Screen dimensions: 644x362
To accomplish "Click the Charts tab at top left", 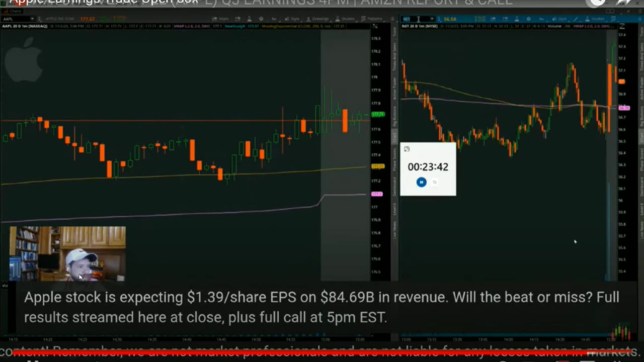I will tap(12, 11).
